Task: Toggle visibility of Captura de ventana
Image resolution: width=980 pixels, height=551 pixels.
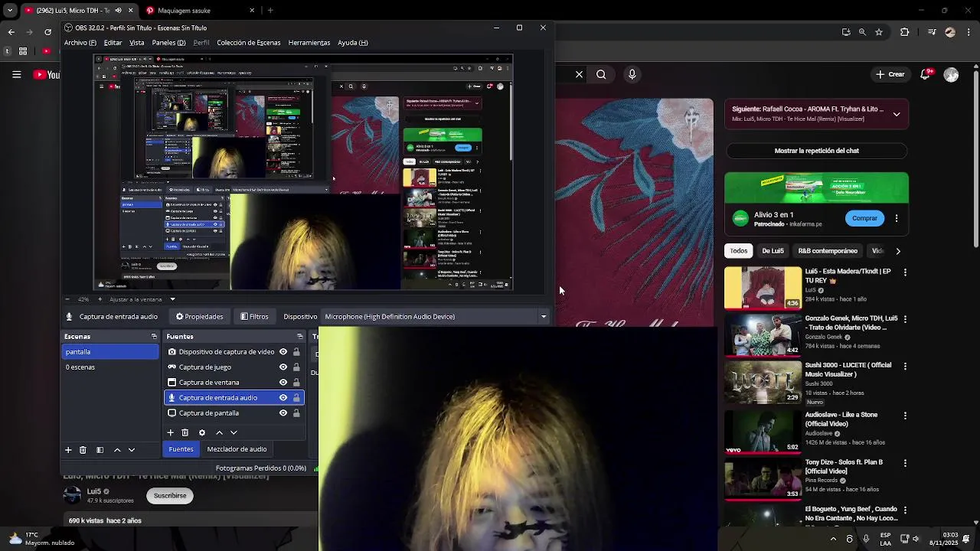Action: click(283, 383)
